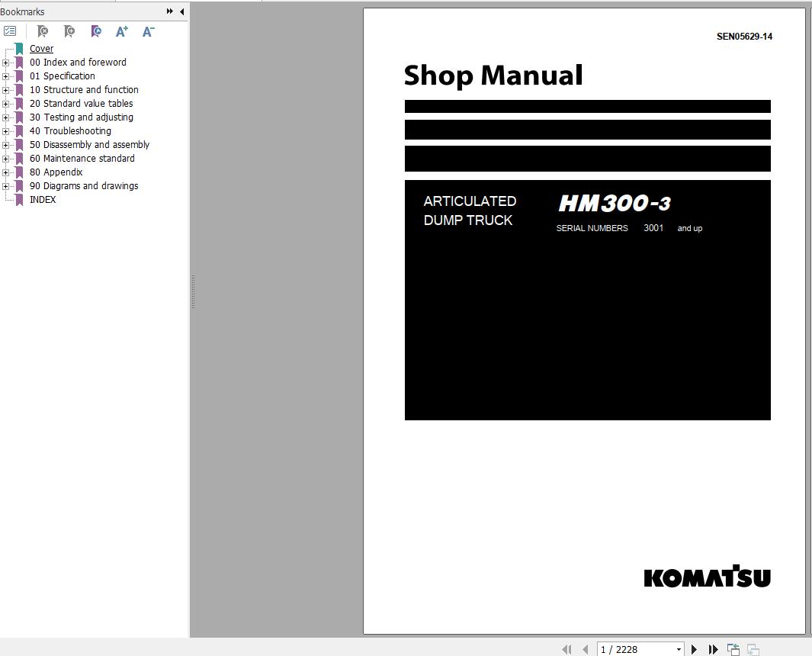Click the bookmark icon beside 40 Troubleshooting
Image resolution: width=812 pixels, height=656 pixels.
tap(19, 131)
